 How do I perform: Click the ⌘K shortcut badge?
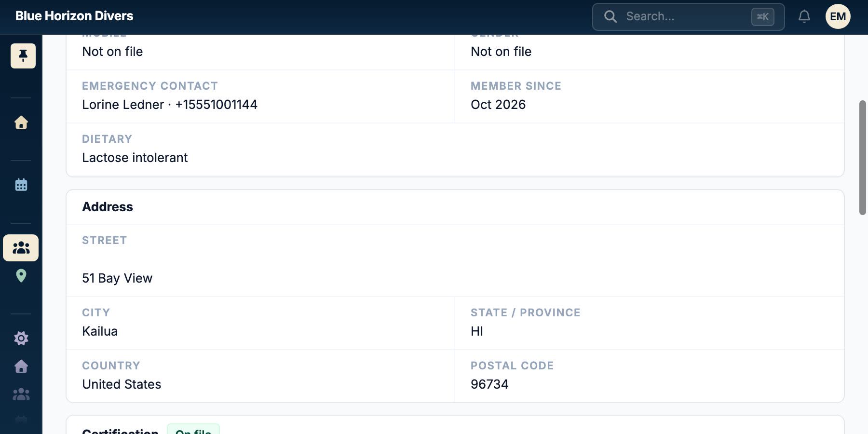pyautogui.click(x=763, y=17)
